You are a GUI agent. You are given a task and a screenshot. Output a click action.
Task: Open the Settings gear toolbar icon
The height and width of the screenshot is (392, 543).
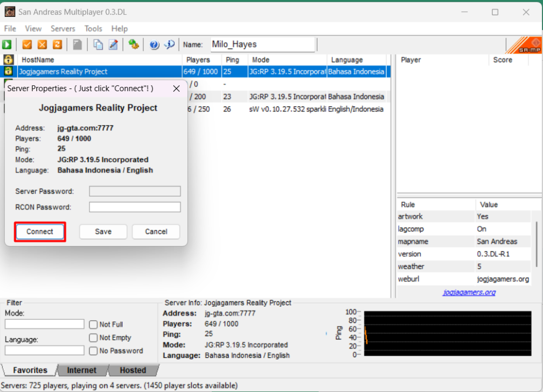(134, 45)
